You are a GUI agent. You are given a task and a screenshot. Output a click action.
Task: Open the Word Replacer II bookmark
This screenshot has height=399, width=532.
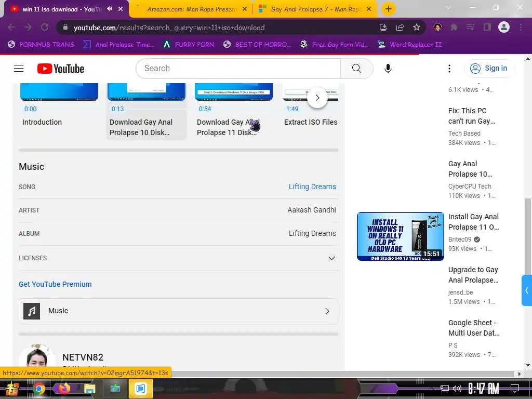[409, 45]
